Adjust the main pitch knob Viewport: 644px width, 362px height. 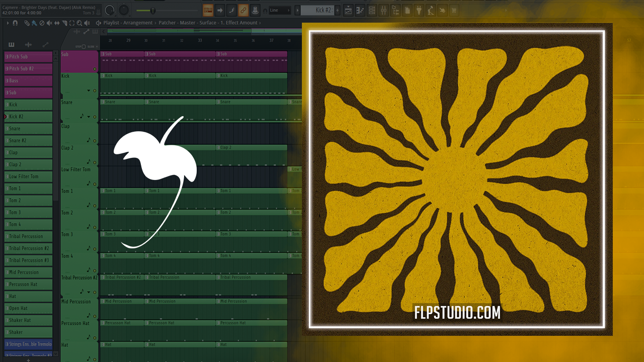(x=123, y=10)
